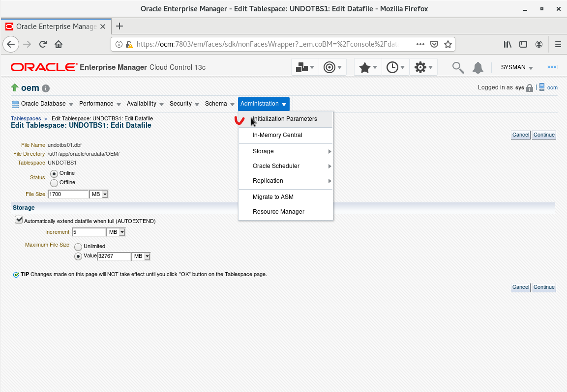
Task: Select In-Memory Central menu item
Action: pos(285,135)
